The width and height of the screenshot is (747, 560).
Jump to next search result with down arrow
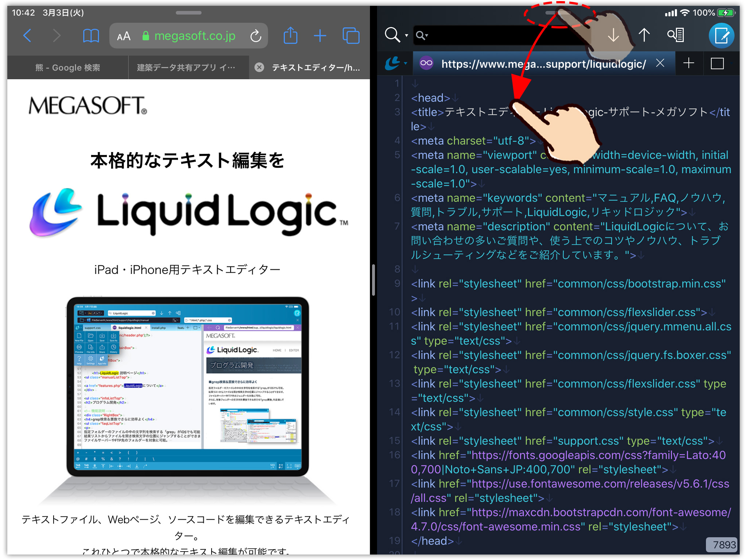614,35
